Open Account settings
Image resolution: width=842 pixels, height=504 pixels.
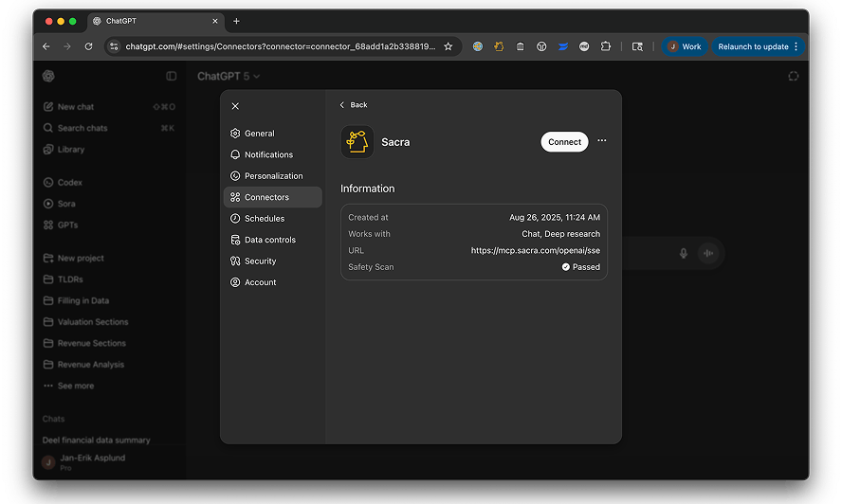point(273,282)
